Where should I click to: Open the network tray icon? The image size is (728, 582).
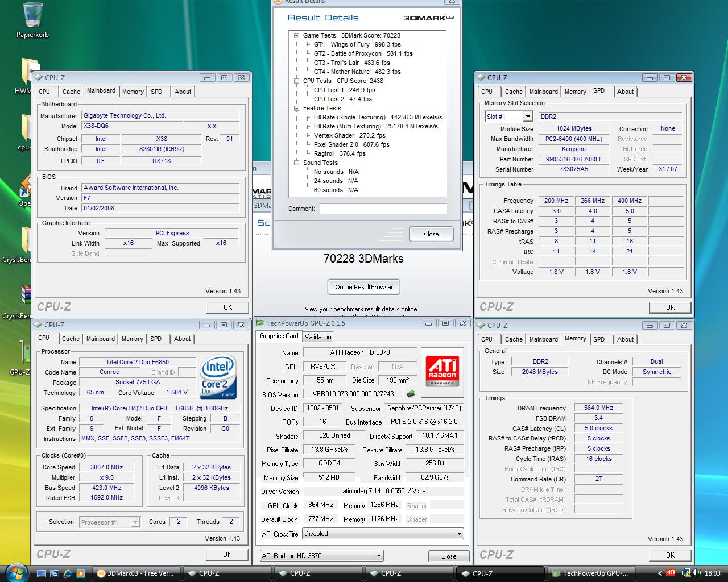pyautogui.click(x=686, y=573)
